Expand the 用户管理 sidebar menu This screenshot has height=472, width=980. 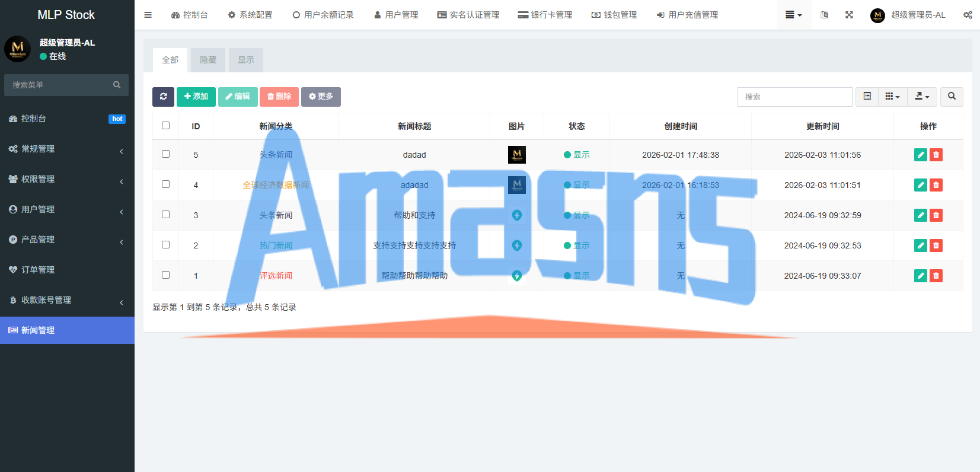[x=67, y=209]
